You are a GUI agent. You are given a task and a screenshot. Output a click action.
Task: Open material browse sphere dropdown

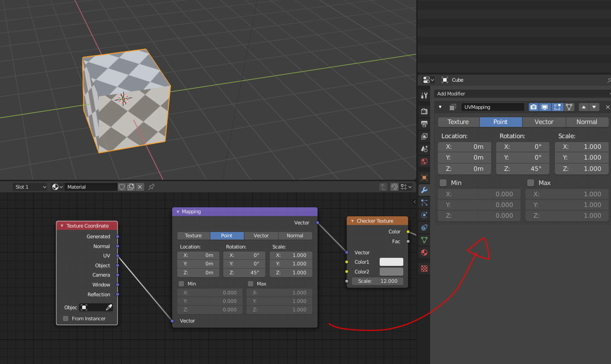pos(57,187)
